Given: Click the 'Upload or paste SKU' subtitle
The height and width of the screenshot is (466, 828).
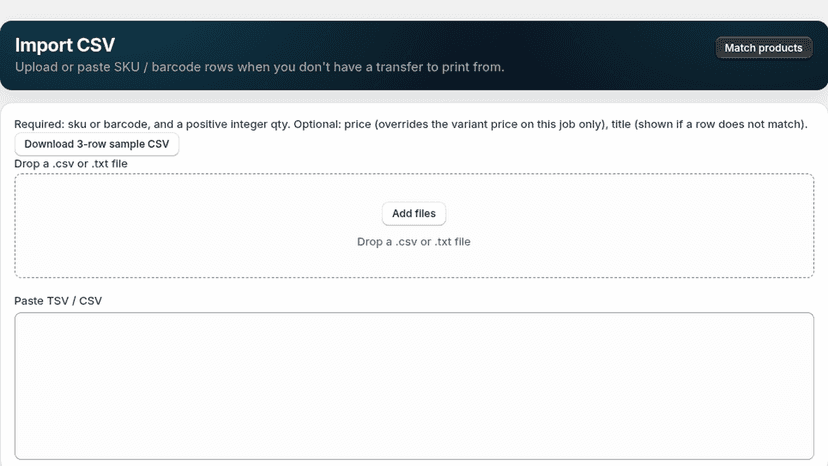Looking at the screenshot, I should 259,67.
